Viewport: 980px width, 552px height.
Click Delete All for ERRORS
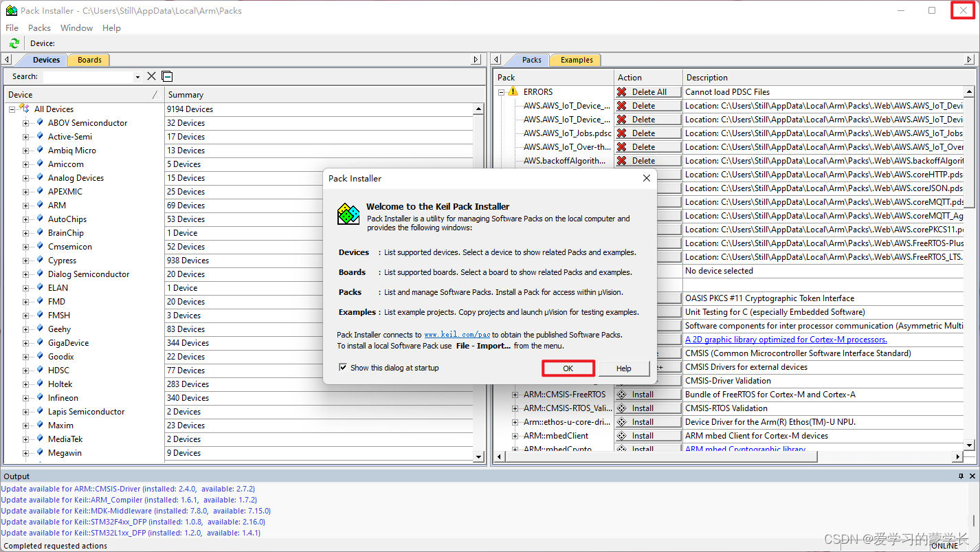tap(648, 91)
